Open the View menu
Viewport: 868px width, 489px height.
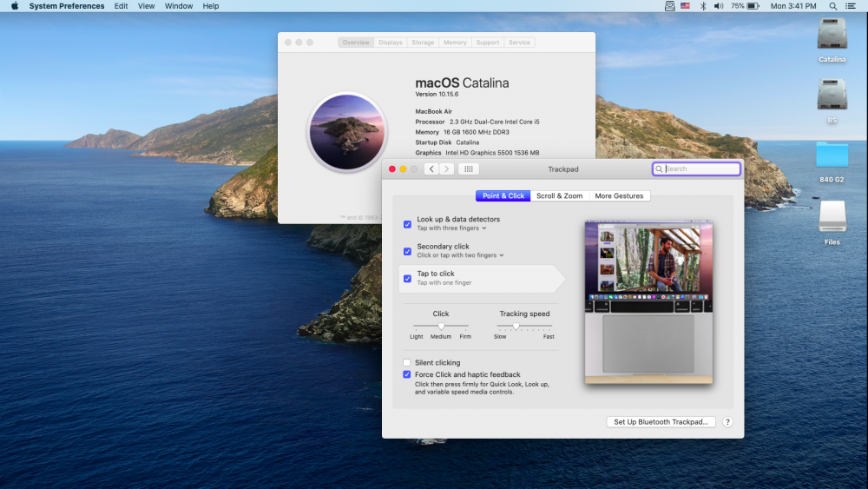tap(146, 6)
